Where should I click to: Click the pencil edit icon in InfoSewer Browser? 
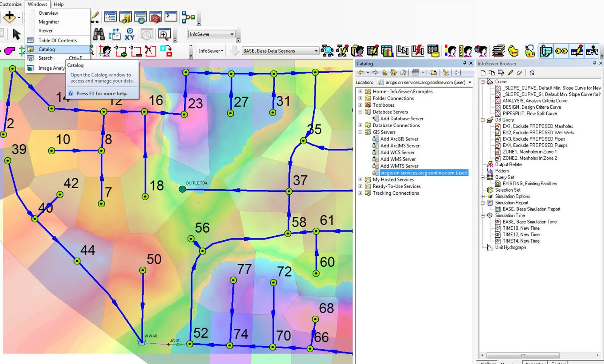[x=510, y=72]
